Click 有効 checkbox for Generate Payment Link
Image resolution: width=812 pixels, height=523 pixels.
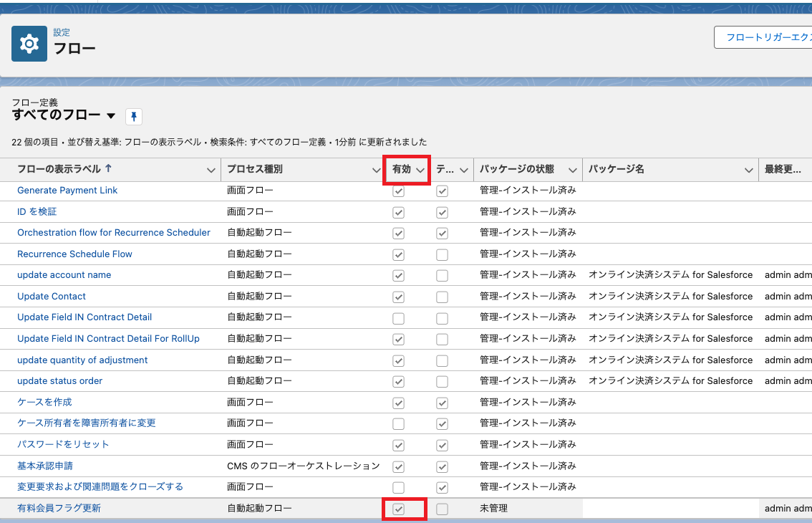coord(398,191)
